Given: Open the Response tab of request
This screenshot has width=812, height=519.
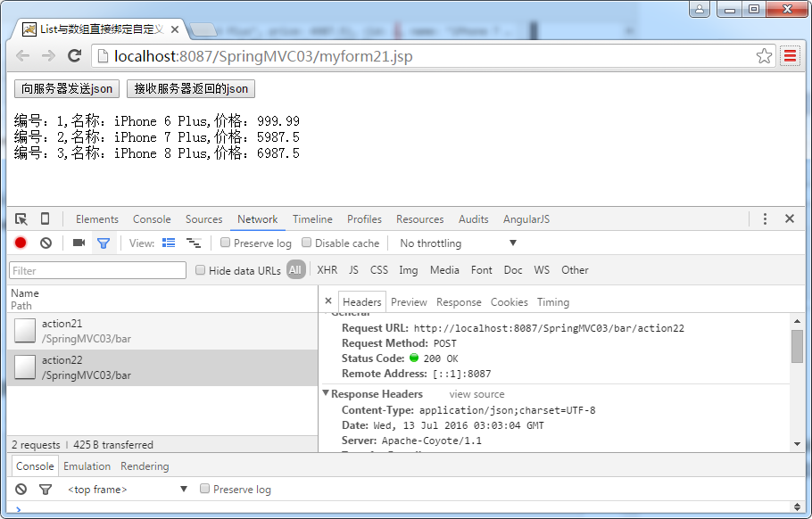Looking at the screenshot, I should pos(459,301).
